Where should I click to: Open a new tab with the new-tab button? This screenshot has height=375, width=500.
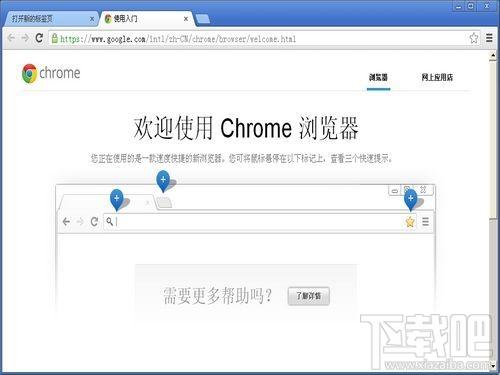click(x=203, y=19)
